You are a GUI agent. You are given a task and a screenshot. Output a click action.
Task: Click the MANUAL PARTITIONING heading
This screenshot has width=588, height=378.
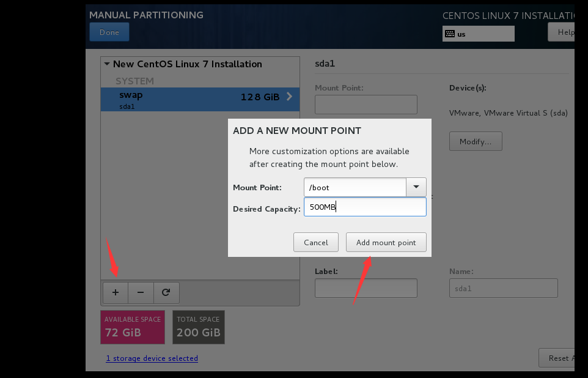146,15
